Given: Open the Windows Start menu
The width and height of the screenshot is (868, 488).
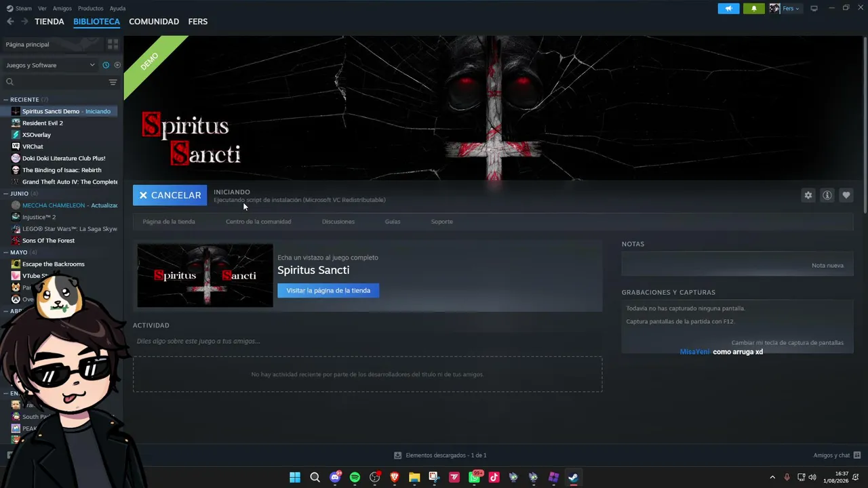Looking at the screenshot, I should point(295,477).
